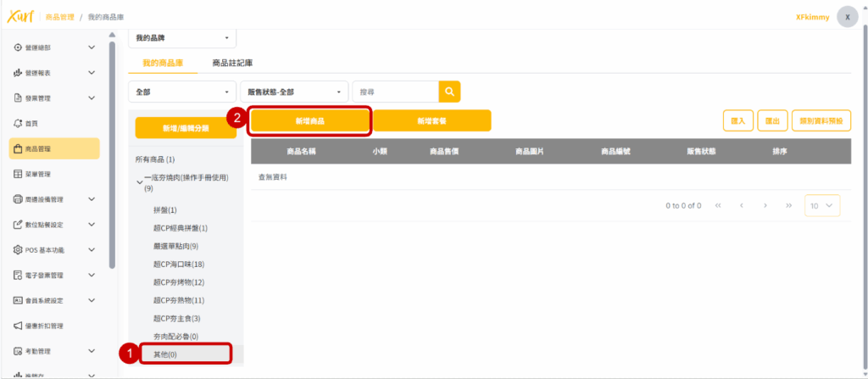The image size is (868, 379).
Task: Collapse the 一底夯燒肉 category tree
Action: click(140, 180)
